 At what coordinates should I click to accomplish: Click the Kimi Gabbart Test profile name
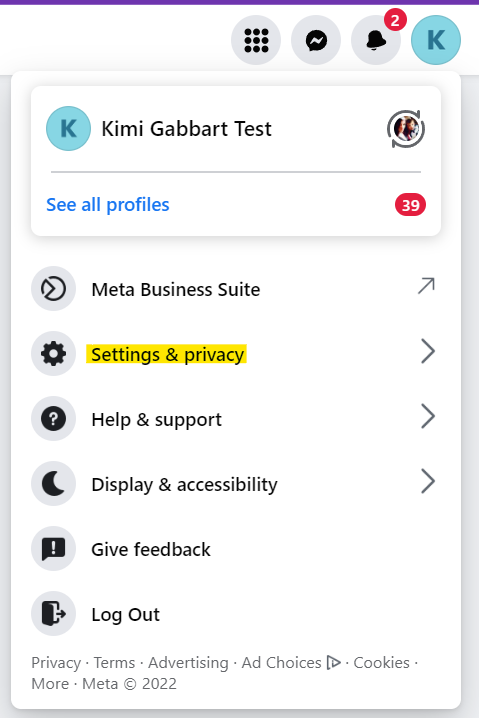(186, 129)
